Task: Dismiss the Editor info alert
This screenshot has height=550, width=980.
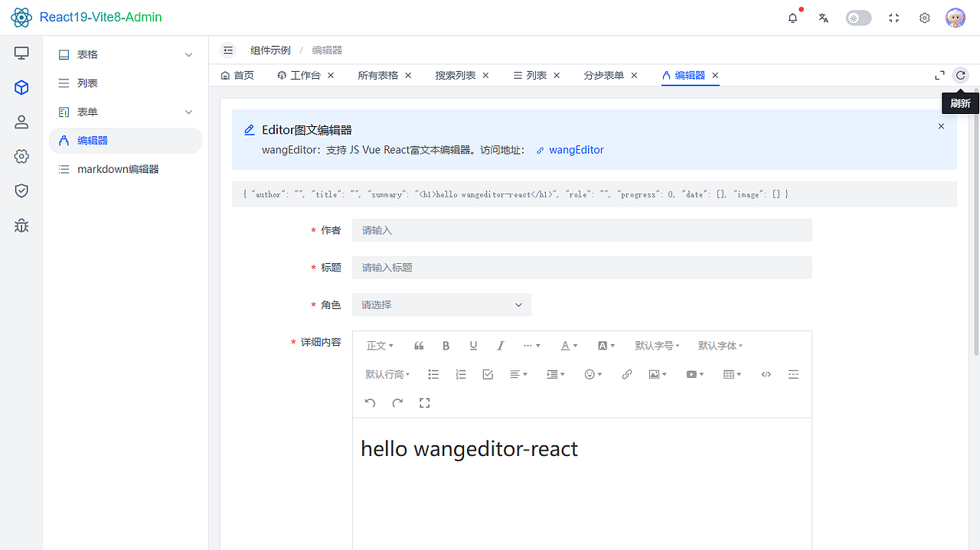Action: 941,126
